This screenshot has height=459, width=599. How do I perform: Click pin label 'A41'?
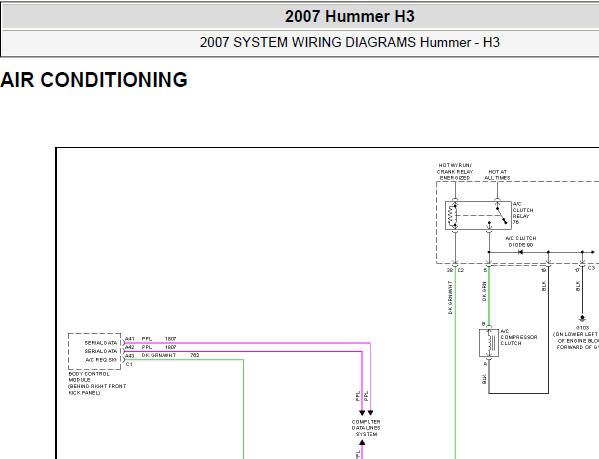130,339
